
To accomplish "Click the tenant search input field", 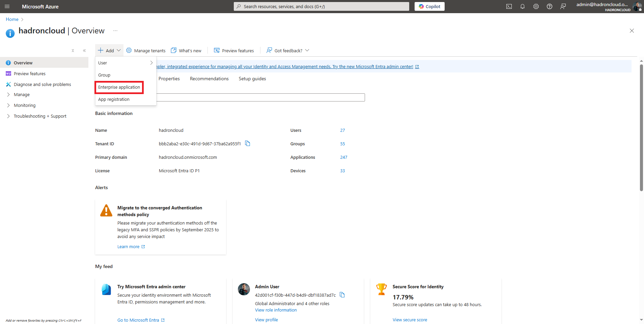I will click(x=260, y=97).
